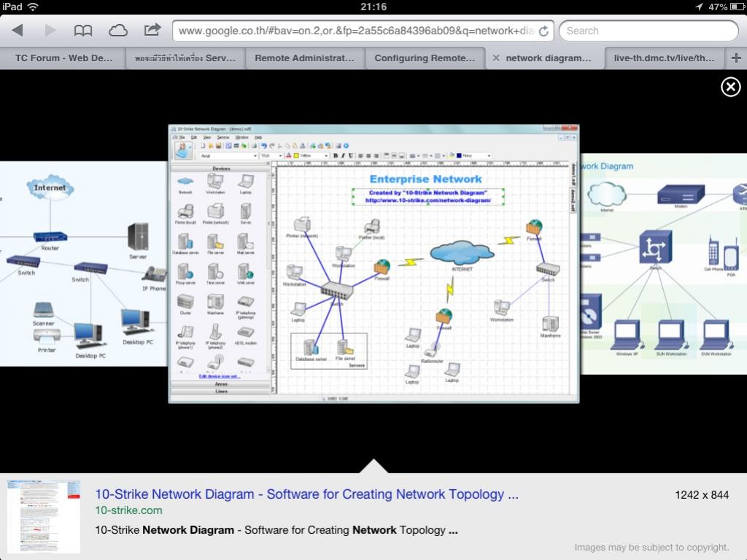Open the 10-Strike Network Diagram result title link
Screen dimensions: 747x560
307,494
